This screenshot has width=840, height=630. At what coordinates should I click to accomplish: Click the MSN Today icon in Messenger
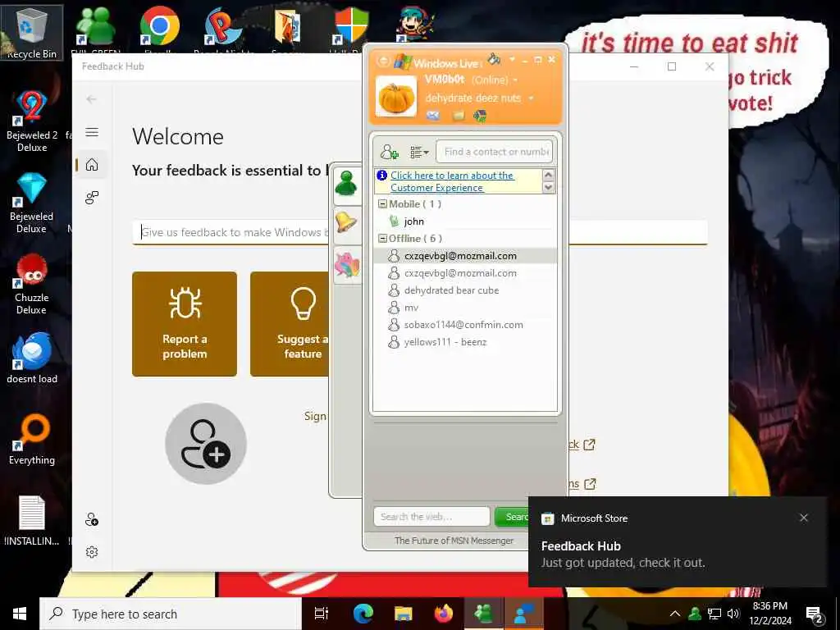pos(480,115)
